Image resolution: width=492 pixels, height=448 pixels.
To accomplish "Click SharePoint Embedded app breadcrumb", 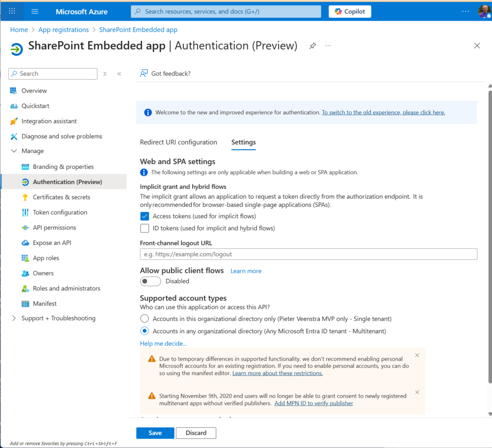I will coord(138,30).
